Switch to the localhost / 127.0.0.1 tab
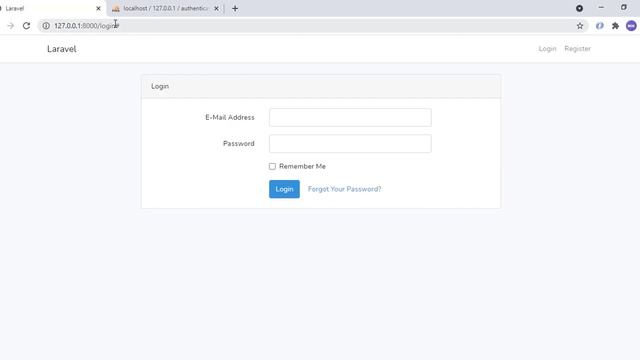Screen dimensions: 640x360 coord(165,8)
